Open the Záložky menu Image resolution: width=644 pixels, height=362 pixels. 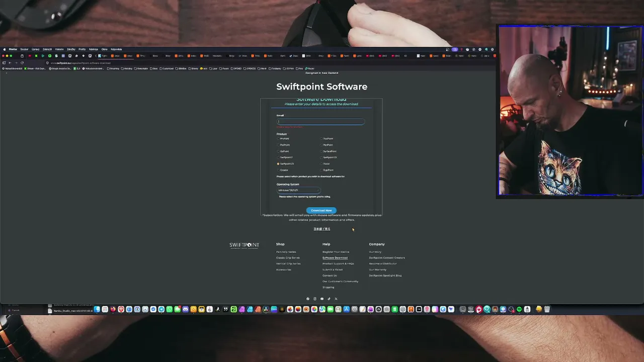pyautogui.click(x=71, y=49)
